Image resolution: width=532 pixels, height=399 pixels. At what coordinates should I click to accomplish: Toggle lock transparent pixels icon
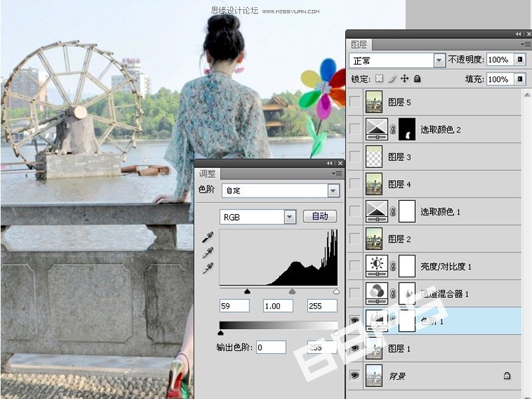379,78
